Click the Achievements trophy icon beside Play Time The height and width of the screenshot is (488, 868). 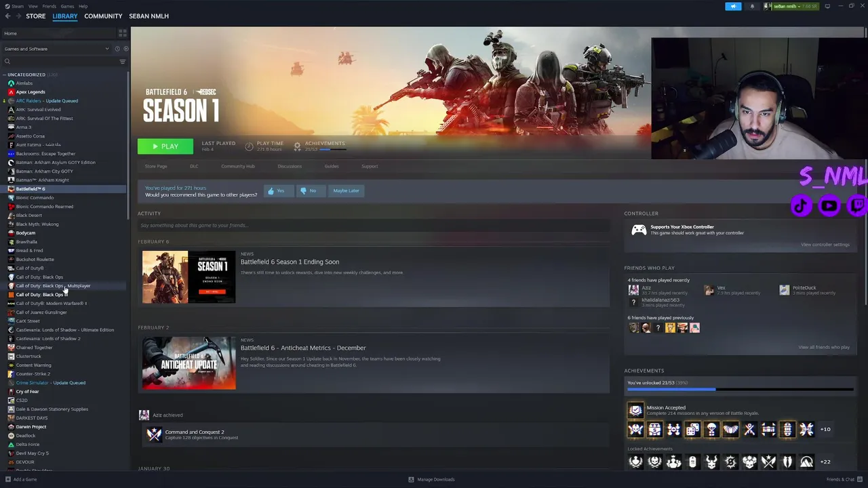pyautogui.click(x=297, y=146)
